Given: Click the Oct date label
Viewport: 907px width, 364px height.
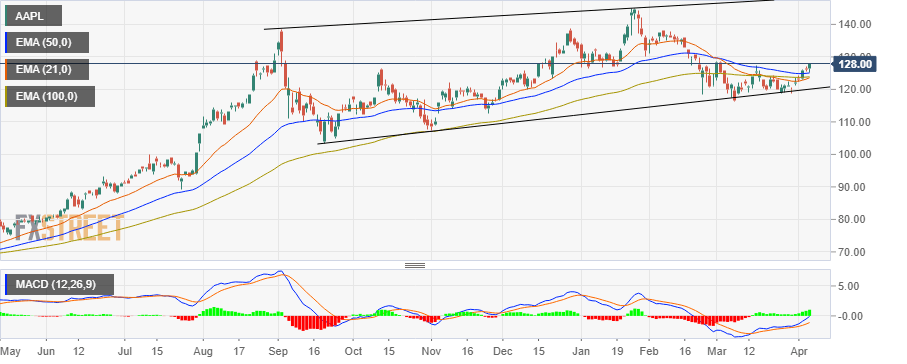Looking at the screenshot, I should (353, 351).
